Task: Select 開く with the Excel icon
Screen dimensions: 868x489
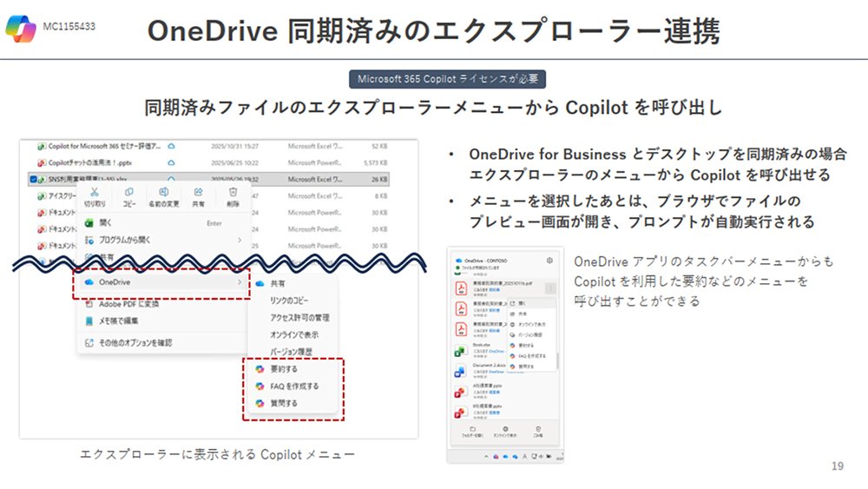Action: [x=163, y=223]
